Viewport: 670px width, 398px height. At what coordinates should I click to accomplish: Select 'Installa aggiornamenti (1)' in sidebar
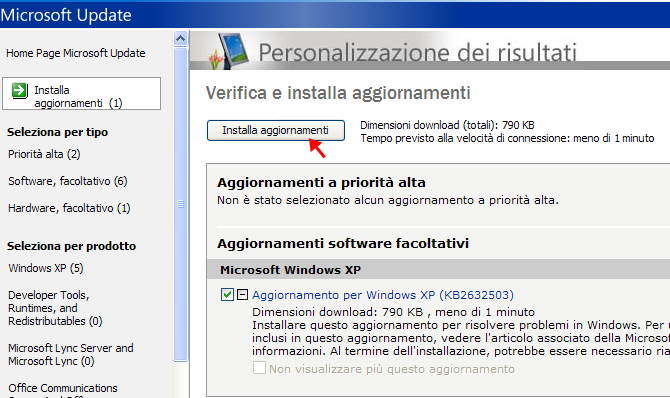pos(82,94)
